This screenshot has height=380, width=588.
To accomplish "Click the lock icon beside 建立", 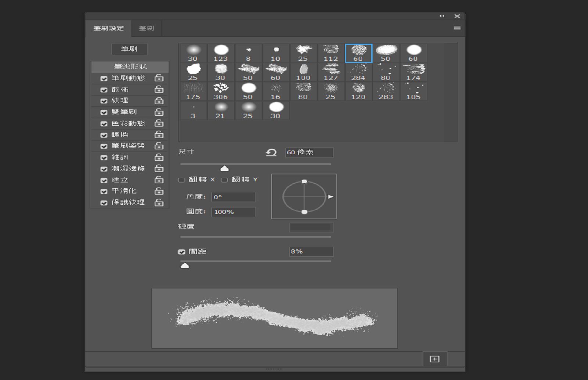I will pos(159,180).
